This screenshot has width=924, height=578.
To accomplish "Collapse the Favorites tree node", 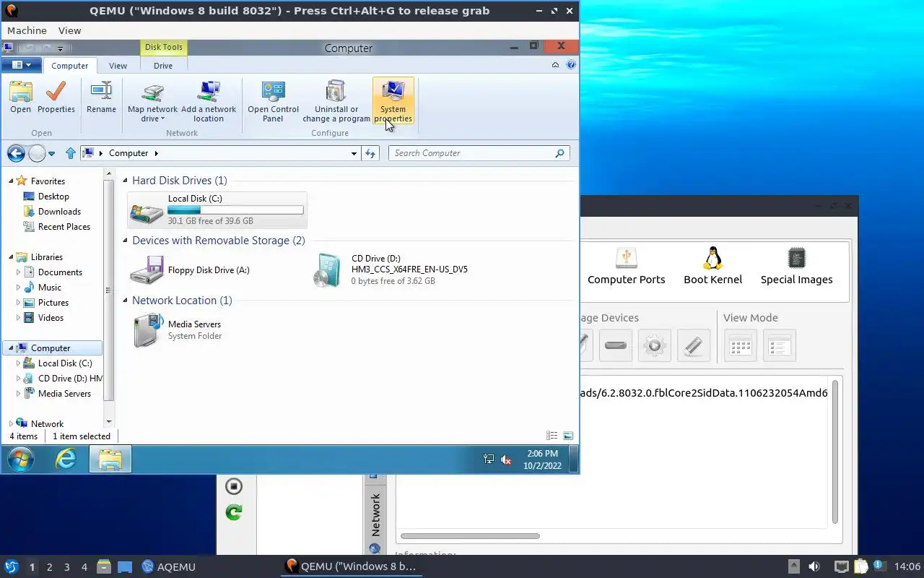I will point(11,181).
